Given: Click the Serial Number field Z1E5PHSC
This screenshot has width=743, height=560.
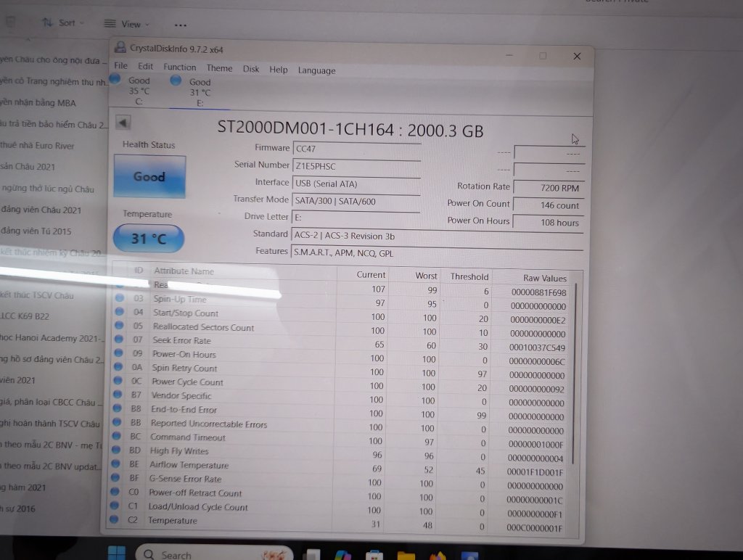Looking at the screenshot, I should point(357,166).
